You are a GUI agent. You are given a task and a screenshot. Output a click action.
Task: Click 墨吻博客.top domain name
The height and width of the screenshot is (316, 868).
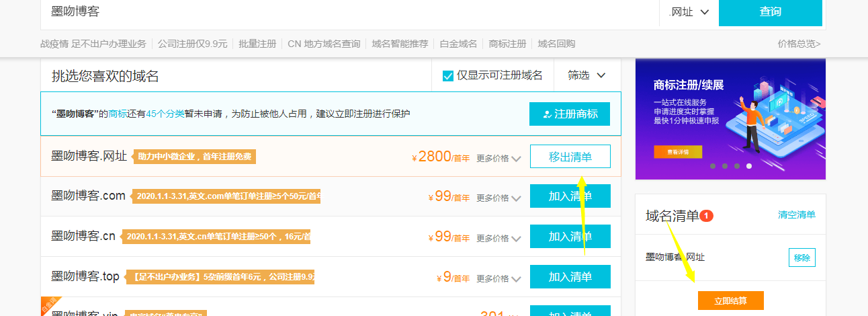[x=85, y=276]
